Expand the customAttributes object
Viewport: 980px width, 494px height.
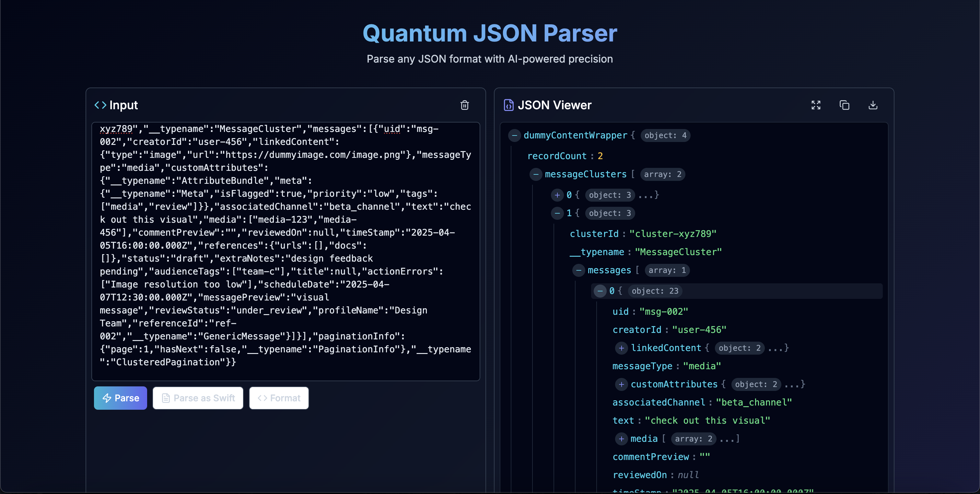(x=621, y=384)
